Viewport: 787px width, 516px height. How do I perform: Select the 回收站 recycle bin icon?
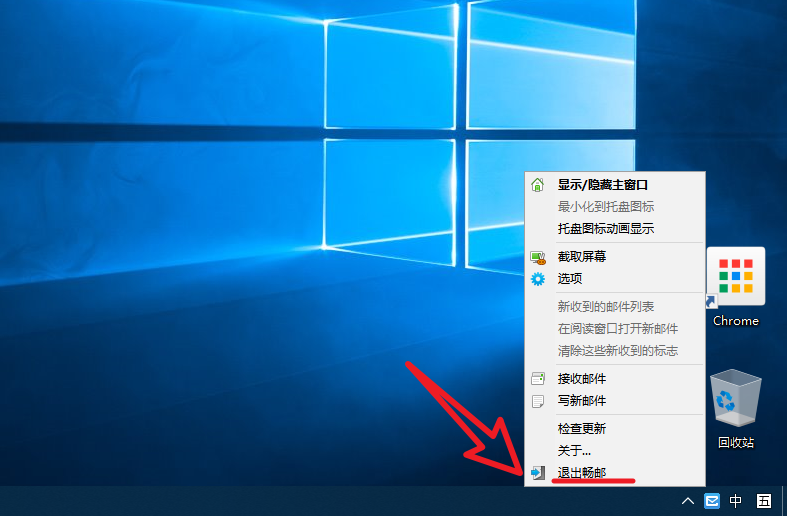click(735, 398)
